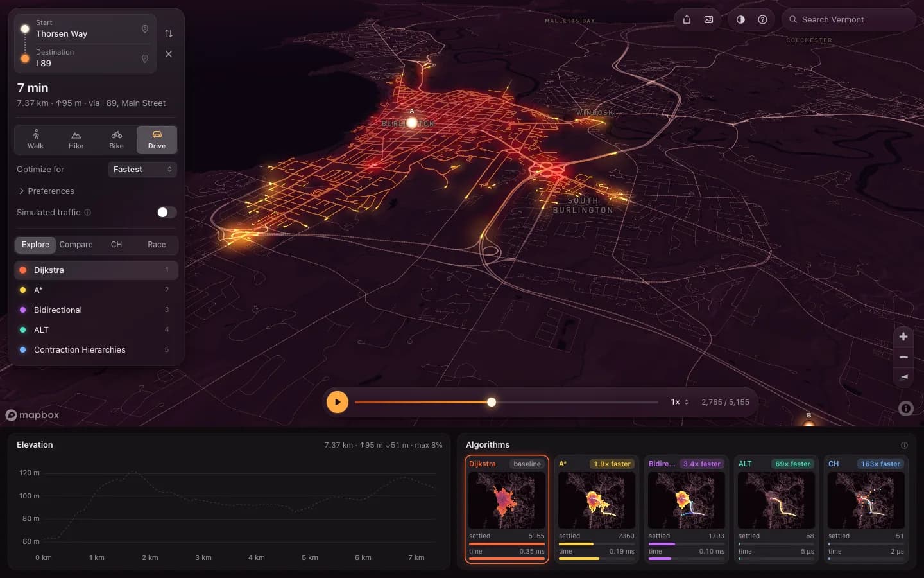Click the Mapbox logo link
Screen dimensions: 924x578
click(33, 415)
